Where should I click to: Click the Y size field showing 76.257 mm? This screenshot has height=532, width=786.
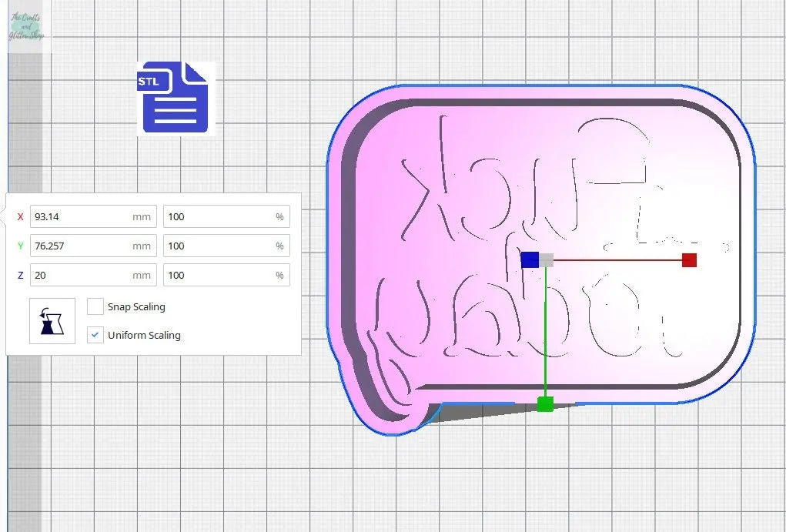[x=81, y=246]
